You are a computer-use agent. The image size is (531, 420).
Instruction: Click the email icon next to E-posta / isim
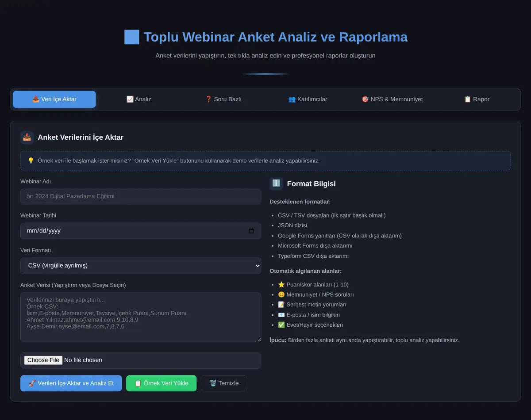tap(281, 315)
